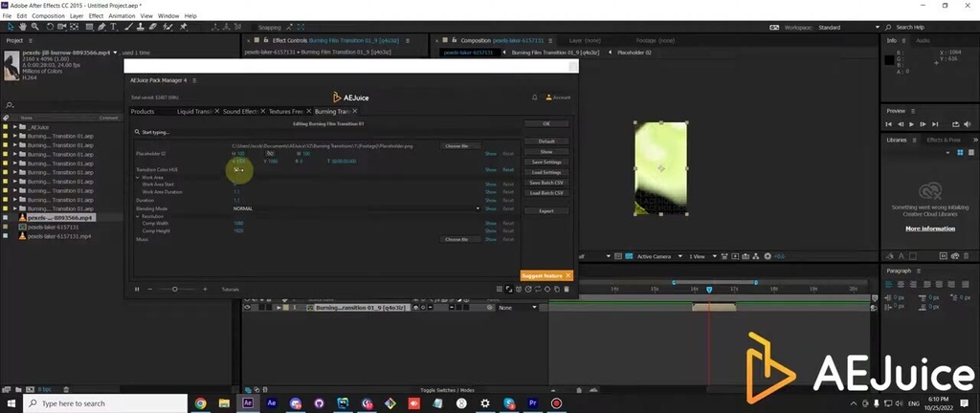
Task: Toggle lock on Effect Controls panel
Action: (266, 40)
